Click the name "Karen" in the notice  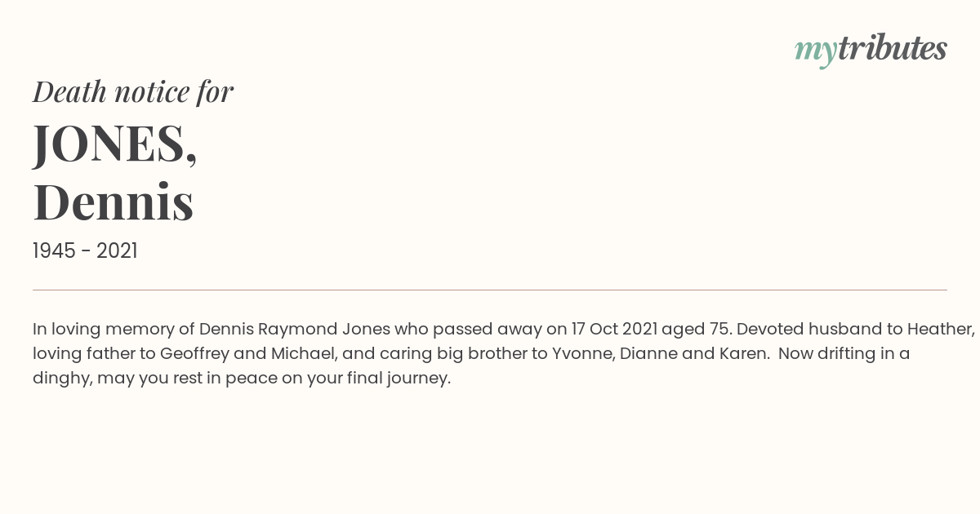pos(742,354)
